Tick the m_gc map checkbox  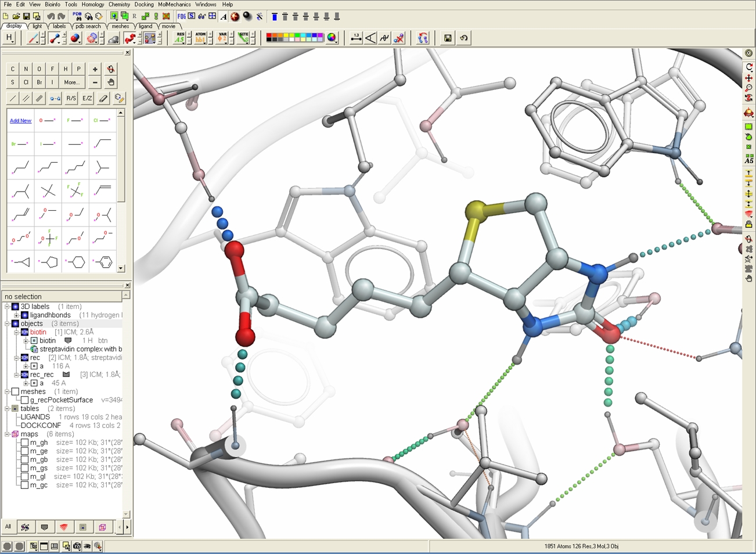pyautogui.click(x=24, y=485)
